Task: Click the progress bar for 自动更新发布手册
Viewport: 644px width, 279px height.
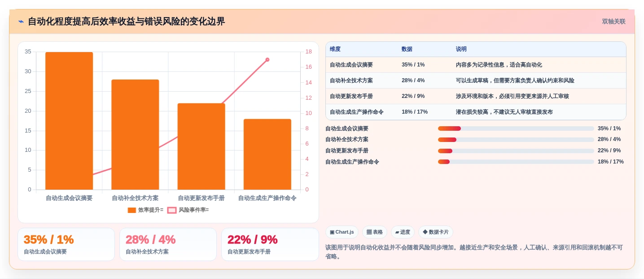Action: (516, 151)
